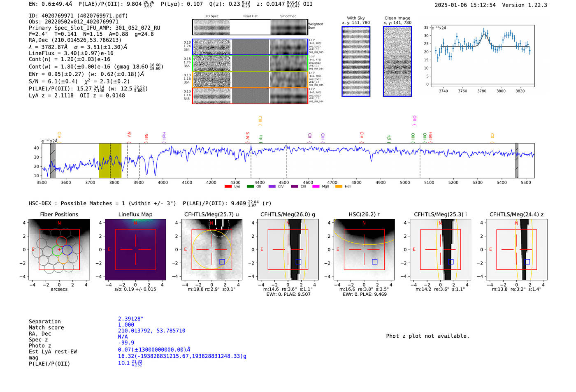Click the green fiber circle in Fiber Positions
The height and width of the screenshot is (392, 576).
click(x=57, y=250)
